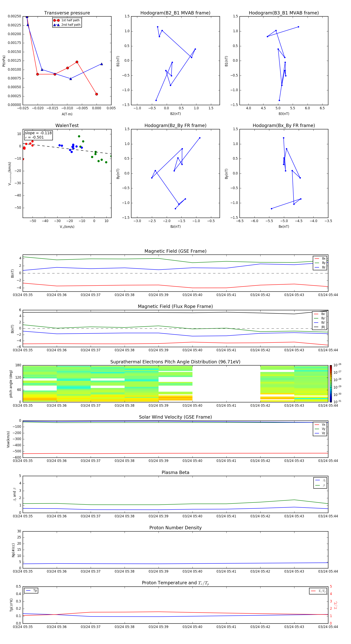Click the 'Magnetic Field (GSE Frame)' title

pyautogui.click(x=175, y=251)
